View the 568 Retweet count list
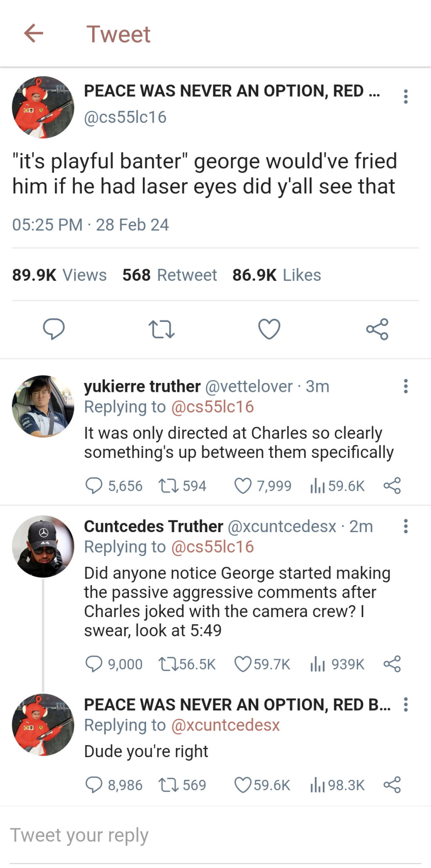This screenshot has width=431, height=868. pyautogui.click(x=170, y=275)
